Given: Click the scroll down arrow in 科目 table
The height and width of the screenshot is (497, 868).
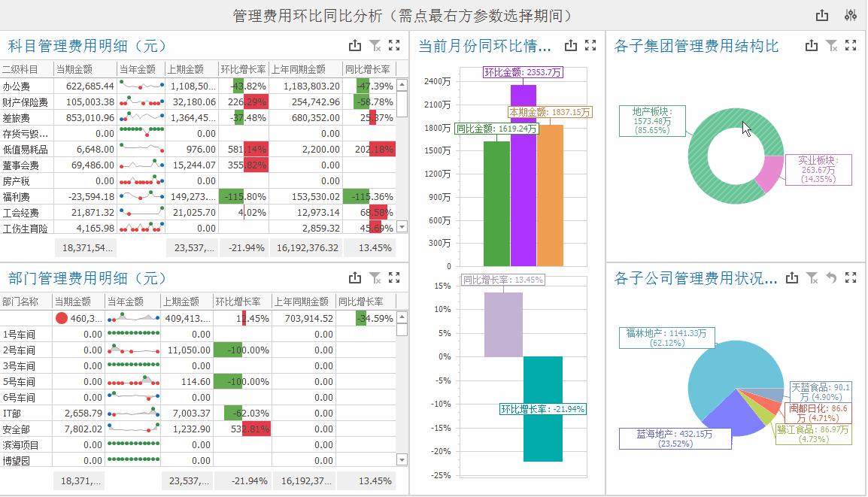Looking at the screenshot, I should coord(402,227).
